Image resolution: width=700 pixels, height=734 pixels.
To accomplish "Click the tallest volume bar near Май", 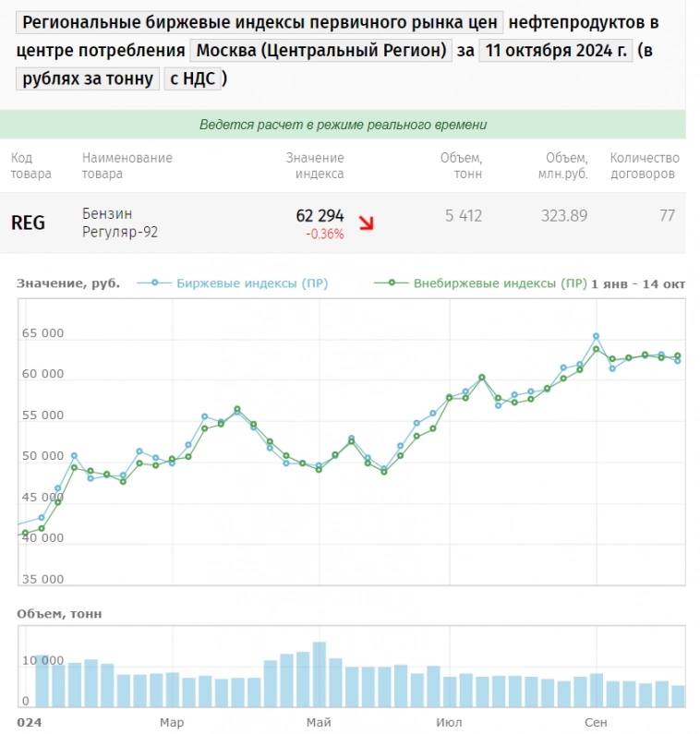I will 320,674.
